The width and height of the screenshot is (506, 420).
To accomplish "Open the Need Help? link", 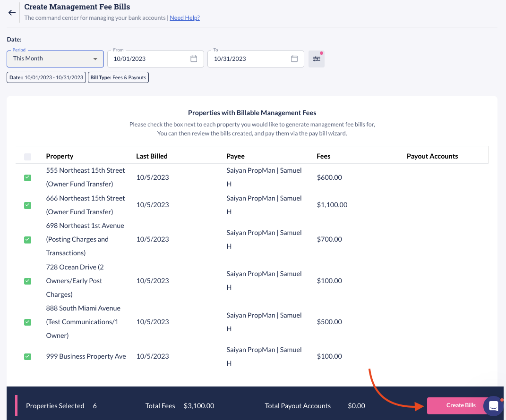I will (x=185, y=18).
